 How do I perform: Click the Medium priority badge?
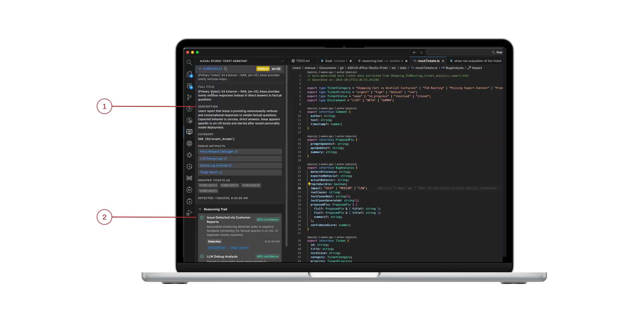click(263, 69)
